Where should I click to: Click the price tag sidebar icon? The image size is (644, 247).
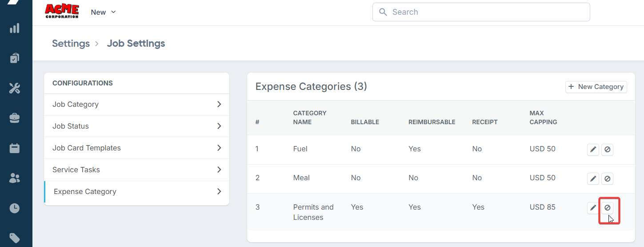pyautogui.click(x=15, y=238)
